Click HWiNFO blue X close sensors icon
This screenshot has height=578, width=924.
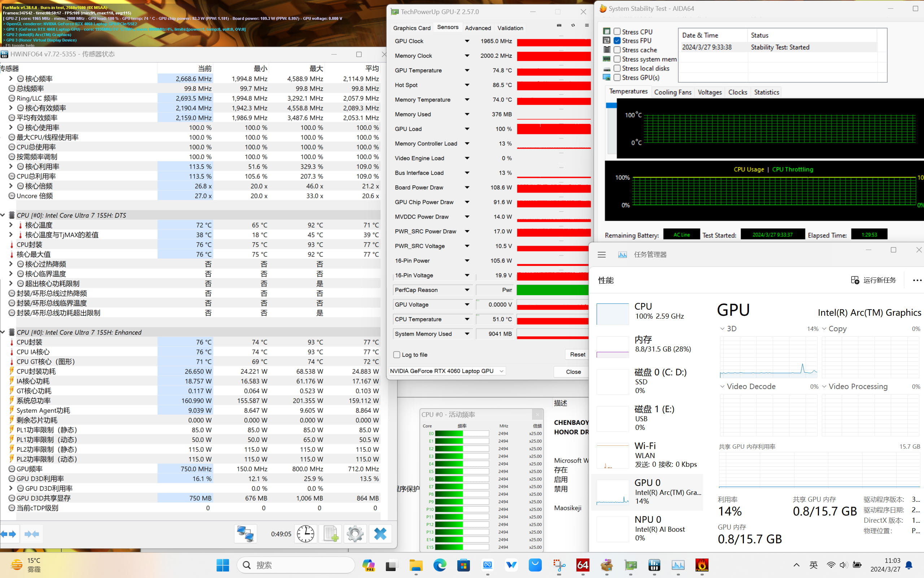[380, 534]
